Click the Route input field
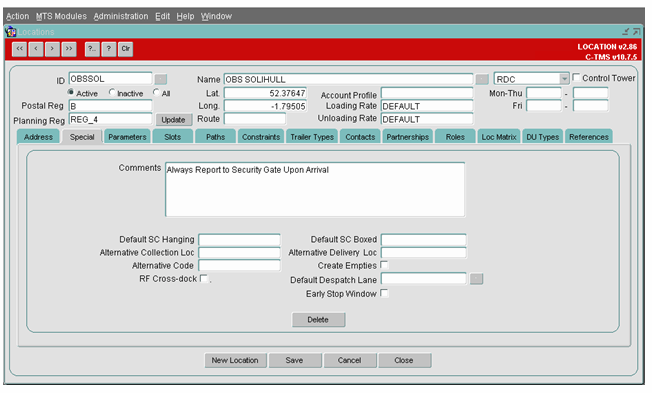This screenshot has height=393, width=652. 255,119
